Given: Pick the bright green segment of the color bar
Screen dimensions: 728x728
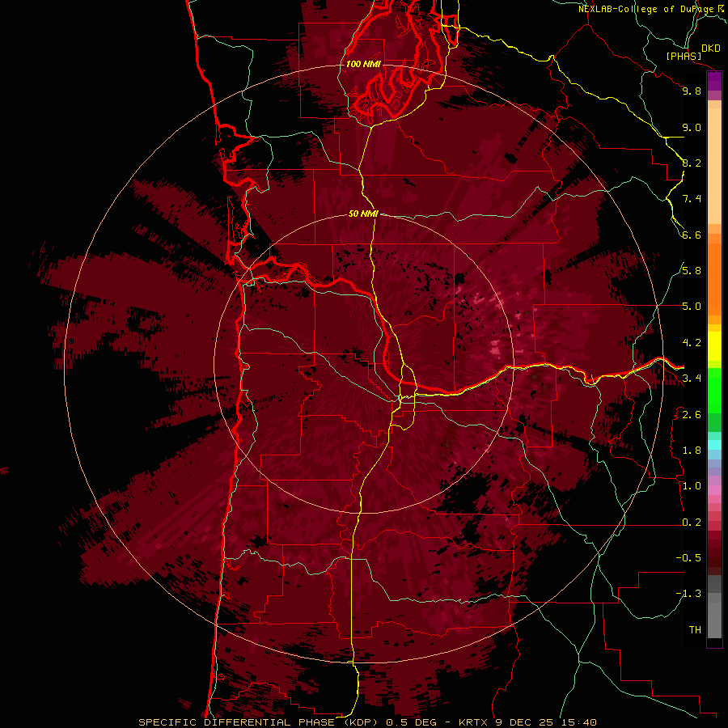Looking at the screenshot, I should tap(714, 392).
